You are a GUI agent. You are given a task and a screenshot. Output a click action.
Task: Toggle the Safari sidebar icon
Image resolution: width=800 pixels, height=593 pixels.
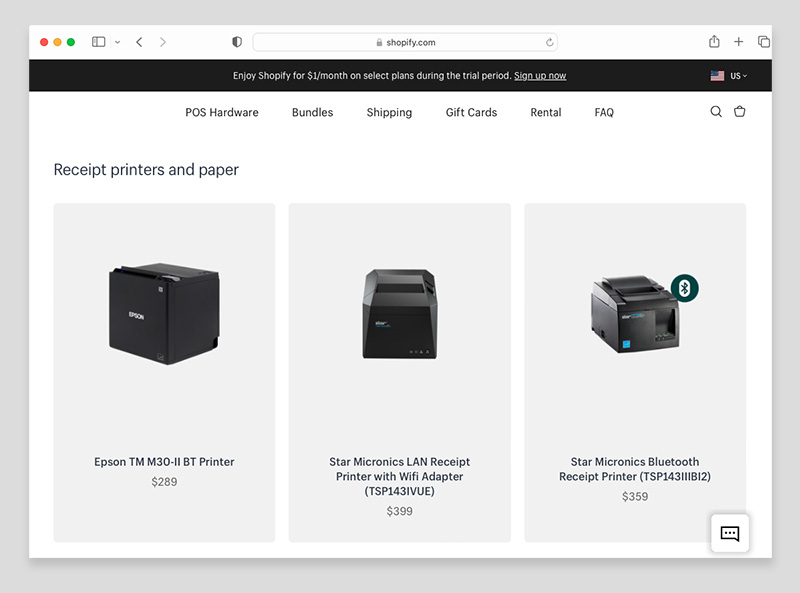coord(98,42)
